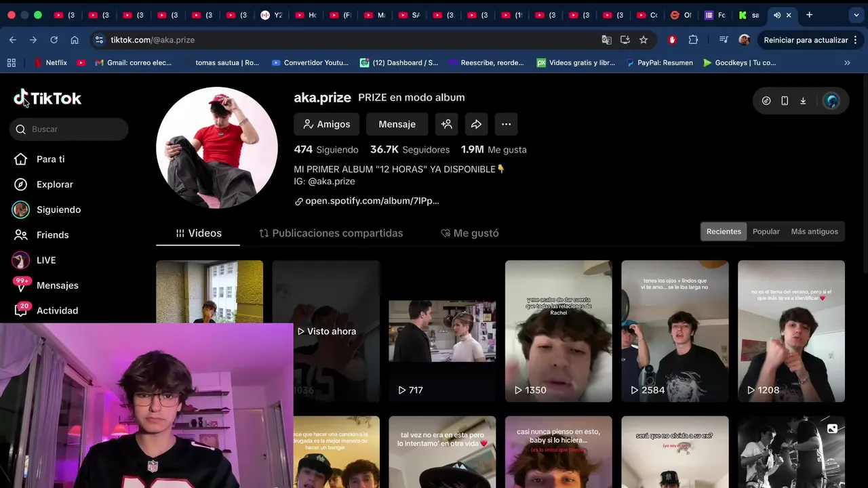This screenshot has height=488, width=868.
Task: Open the video with 1208 views
Action: (791, 331)
